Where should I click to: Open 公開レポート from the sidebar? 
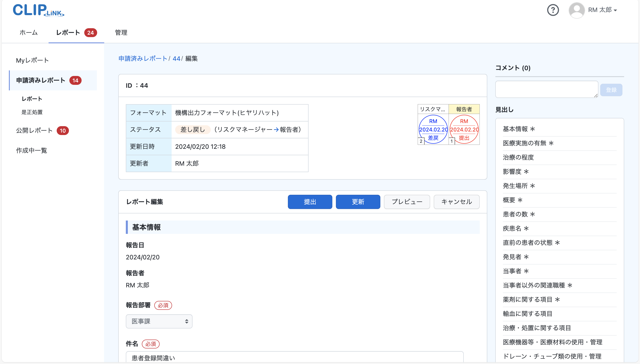pos(34,130)
